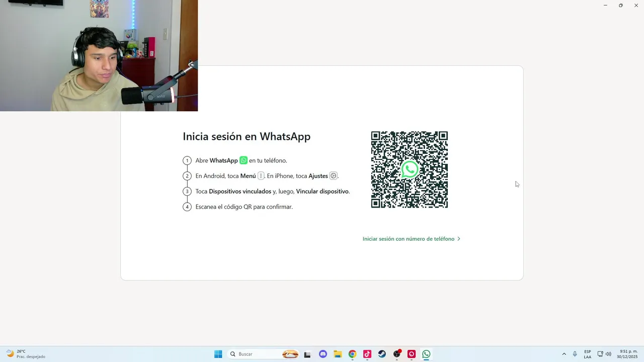Click the microphone icon in the system tray
The image size is (644, 362).
(575, 354)
